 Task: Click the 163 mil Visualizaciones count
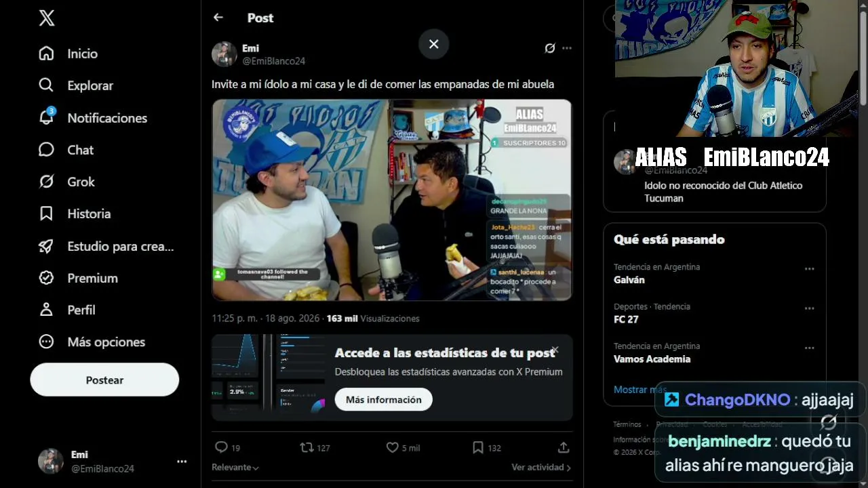[373, 319]
